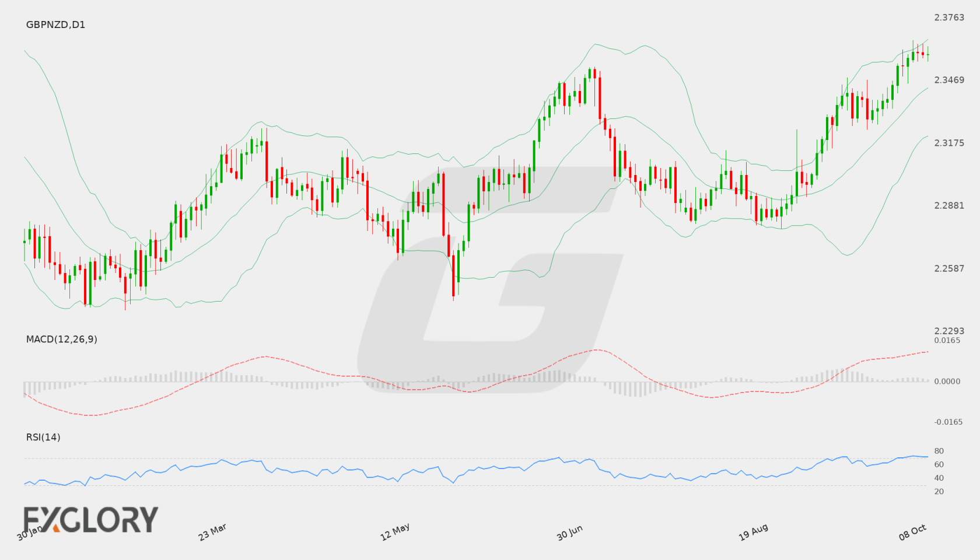Click the 30 Jun date label
This screenshot has height=560, width=980.
point(569,533)
